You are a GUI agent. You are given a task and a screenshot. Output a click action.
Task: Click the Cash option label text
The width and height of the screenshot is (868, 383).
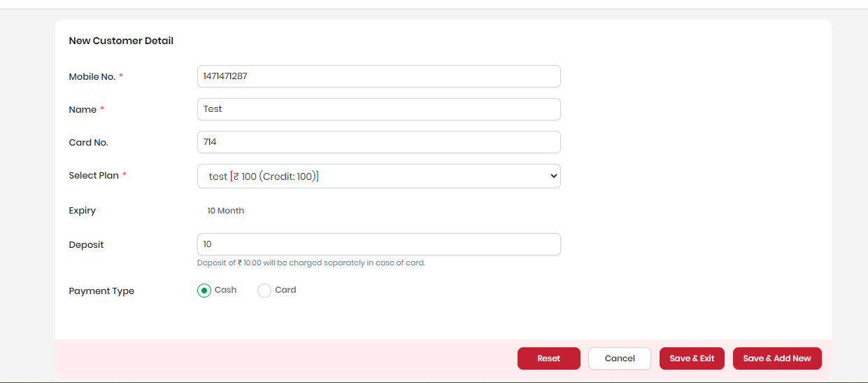225,290
